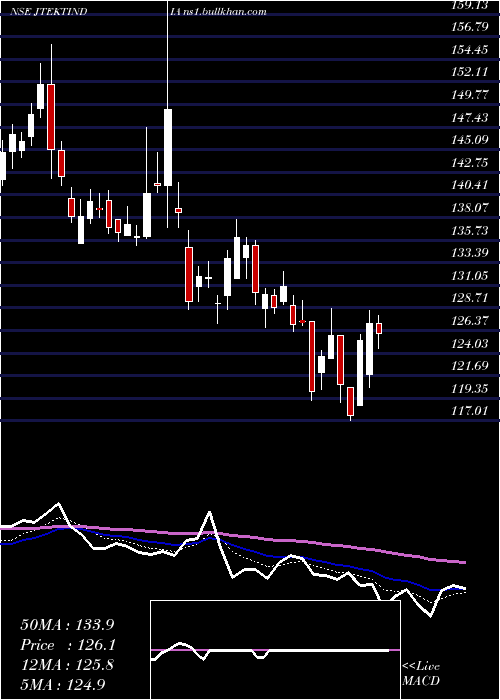Click inside the Live MACD inset chart
500x700 pixels.
tap(275, 650)
